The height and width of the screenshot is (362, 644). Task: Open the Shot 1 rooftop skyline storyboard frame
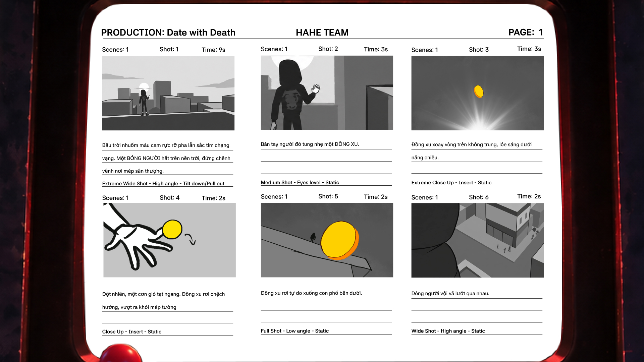168,93
